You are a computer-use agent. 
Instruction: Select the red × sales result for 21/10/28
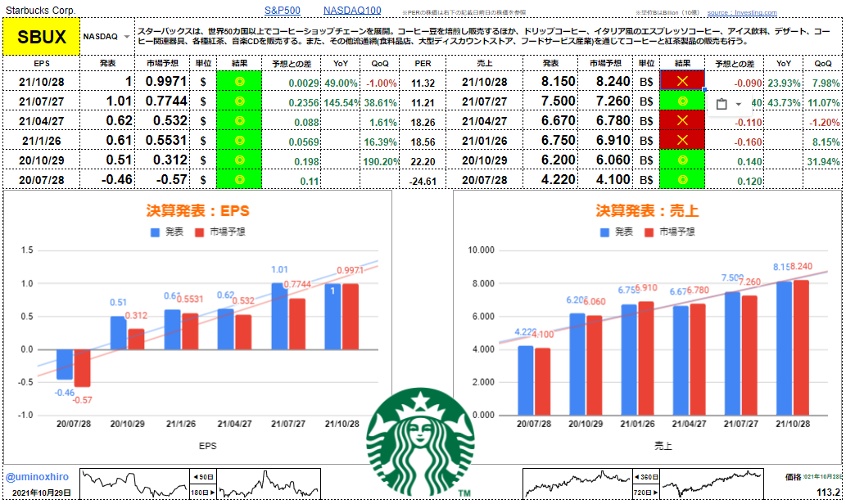[x=682, y=81]
